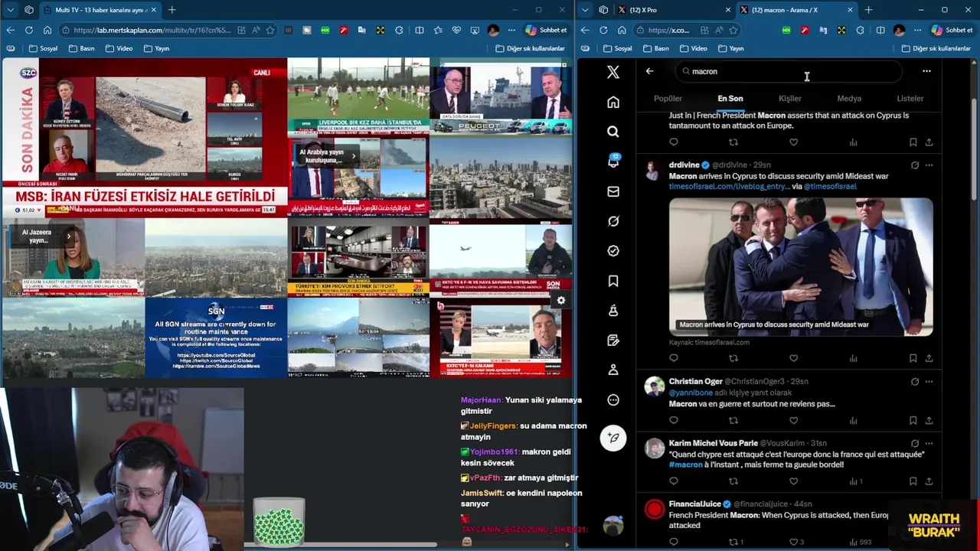Share the Christian Oger post
The height and width of the screenshot is (551, 980).
pyautogui.click(x=929, y=420)
